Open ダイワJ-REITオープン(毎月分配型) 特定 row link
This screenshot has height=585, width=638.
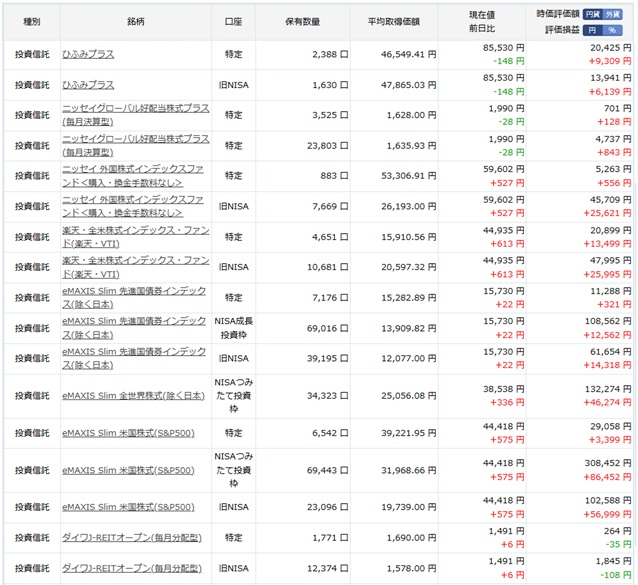[132, 537]
